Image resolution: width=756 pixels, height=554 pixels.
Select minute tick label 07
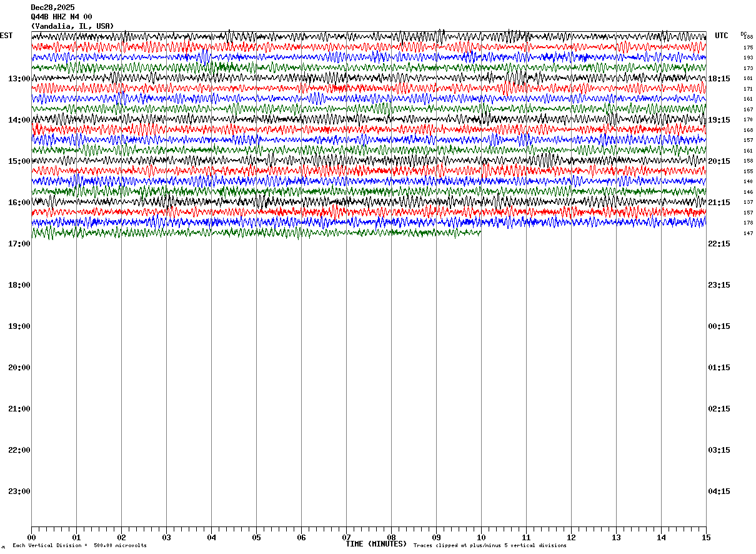pyautogui.click(x=346, y=538)
